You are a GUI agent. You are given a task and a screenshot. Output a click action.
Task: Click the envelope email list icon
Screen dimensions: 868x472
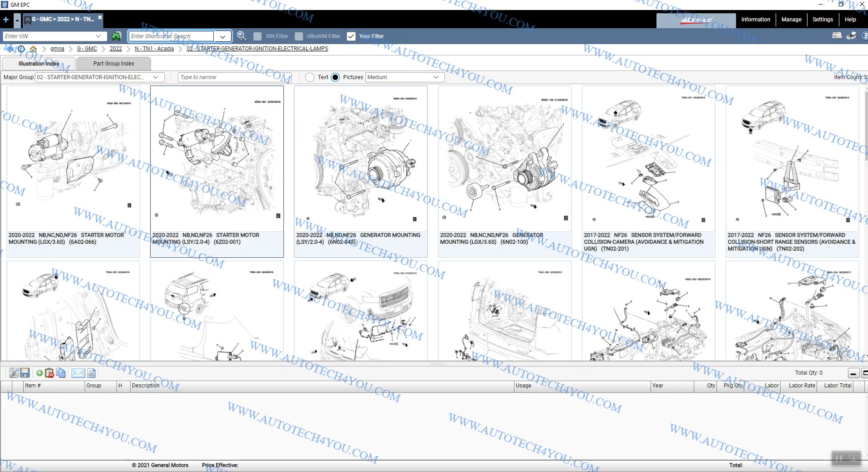78,373
